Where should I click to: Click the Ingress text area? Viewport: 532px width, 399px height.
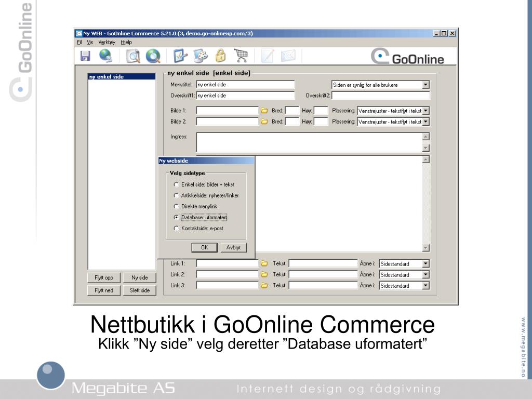click(309, 142)
